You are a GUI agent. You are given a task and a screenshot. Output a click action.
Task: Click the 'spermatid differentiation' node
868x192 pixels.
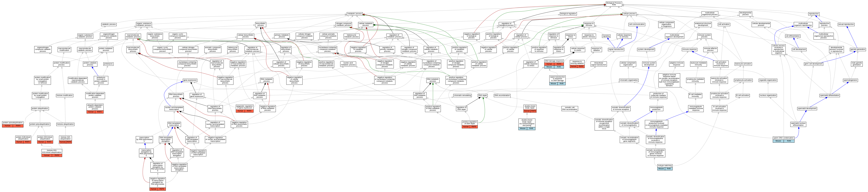coord(830,96)
